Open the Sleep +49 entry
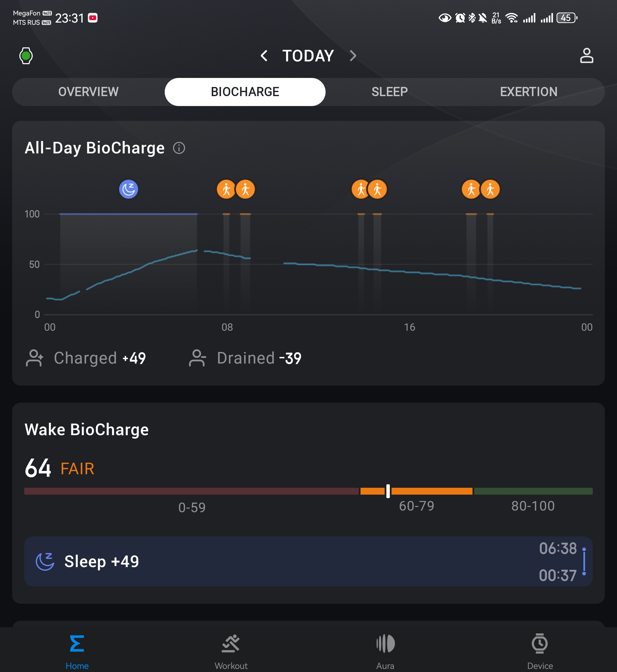This screenshot has height=672, width=617. coord(308,562)
